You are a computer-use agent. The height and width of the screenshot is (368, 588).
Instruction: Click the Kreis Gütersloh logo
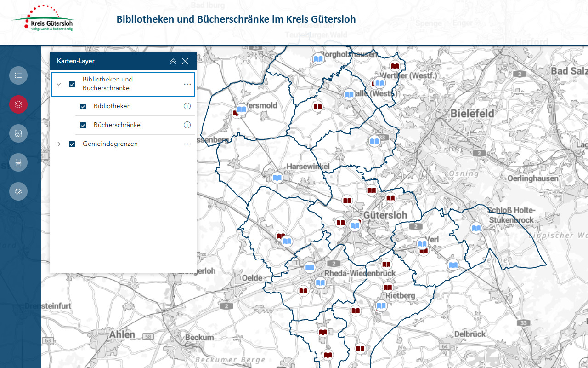(43, 19)
